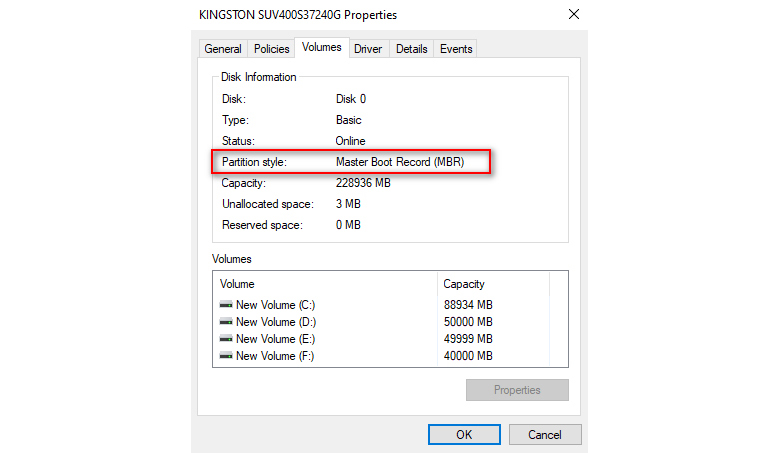Viewport: 780px width, 453px height.
Task: Click the drive icon for New Volume (D:)
Action: [226, 322]
